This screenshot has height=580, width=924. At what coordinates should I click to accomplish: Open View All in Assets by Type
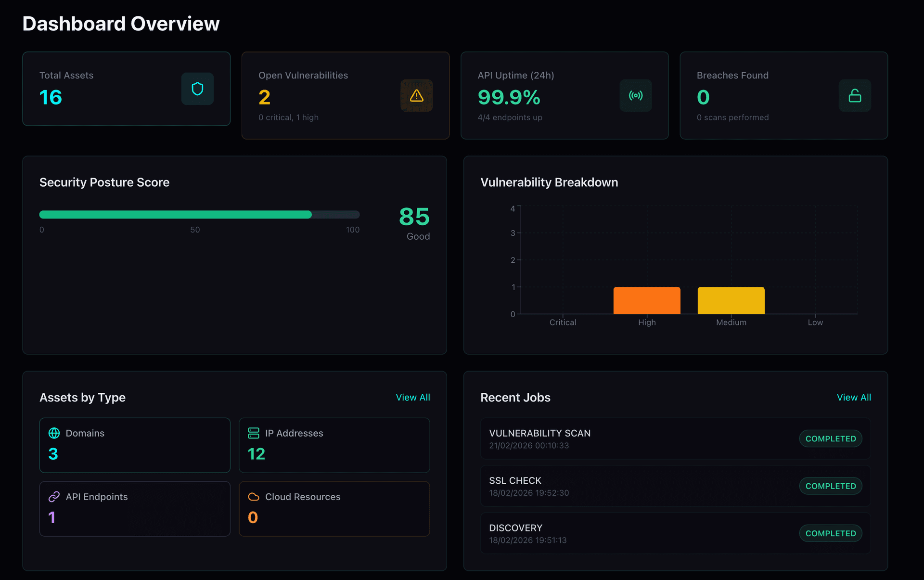(413, 397)
